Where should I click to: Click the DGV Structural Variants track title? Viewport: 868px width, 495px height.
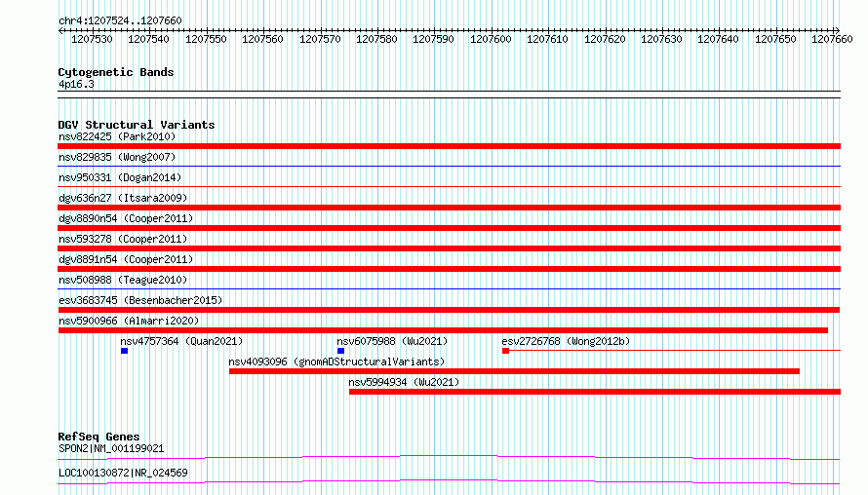pos(137,125)
